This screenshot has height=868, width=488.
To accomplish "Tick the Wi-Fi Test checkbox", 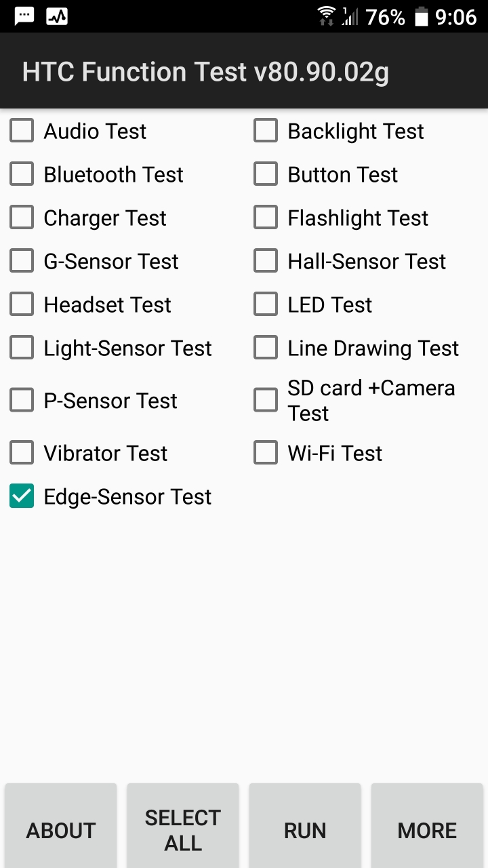I will (x=266, y=453).
